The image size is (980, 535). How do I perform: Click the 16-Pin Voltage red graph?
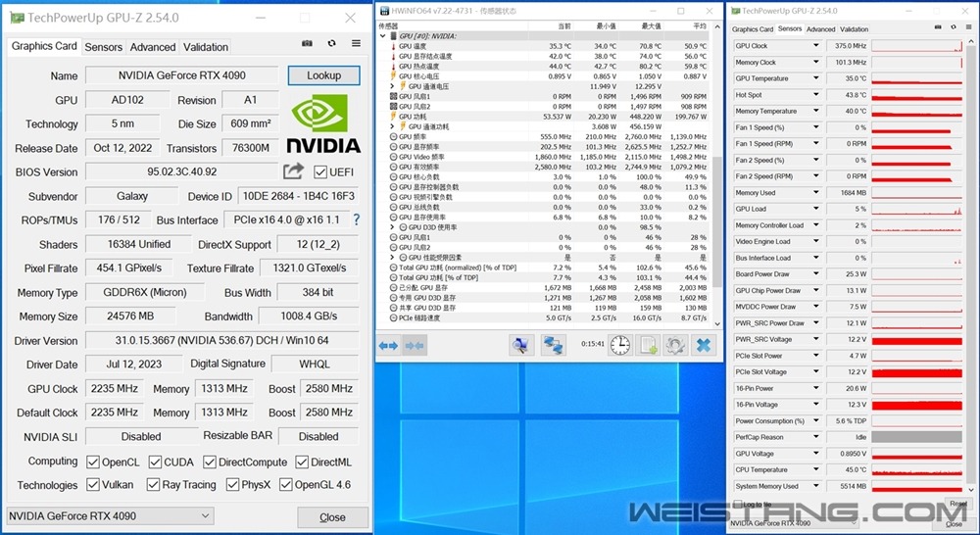pyautogui.click(x=917, y=405)
